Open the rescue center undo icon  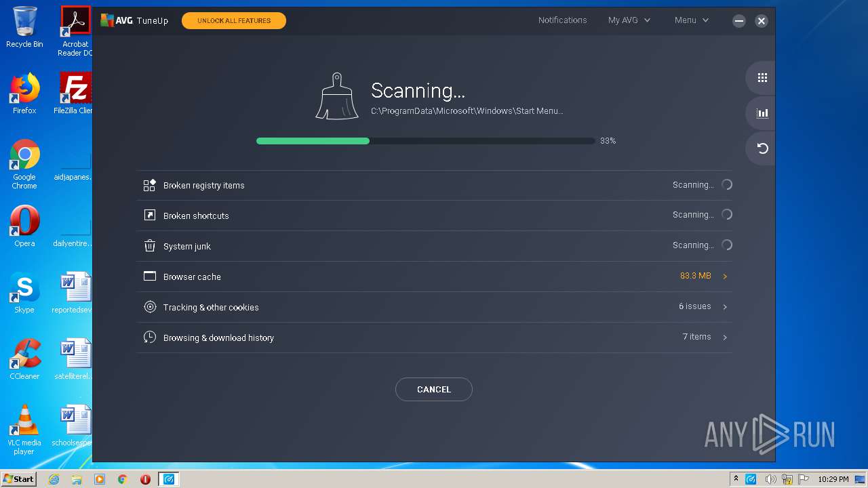coord(762,148)
